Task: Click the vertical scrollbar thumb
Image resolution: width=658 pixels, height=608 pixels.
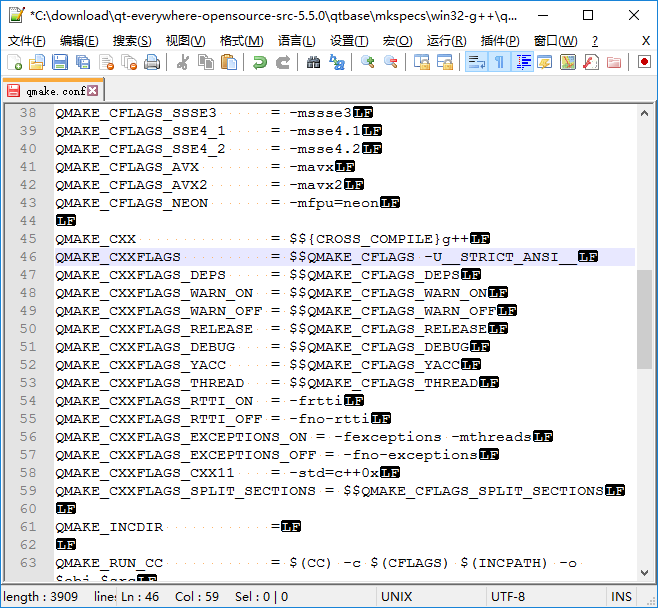Action: pos(644,319)
